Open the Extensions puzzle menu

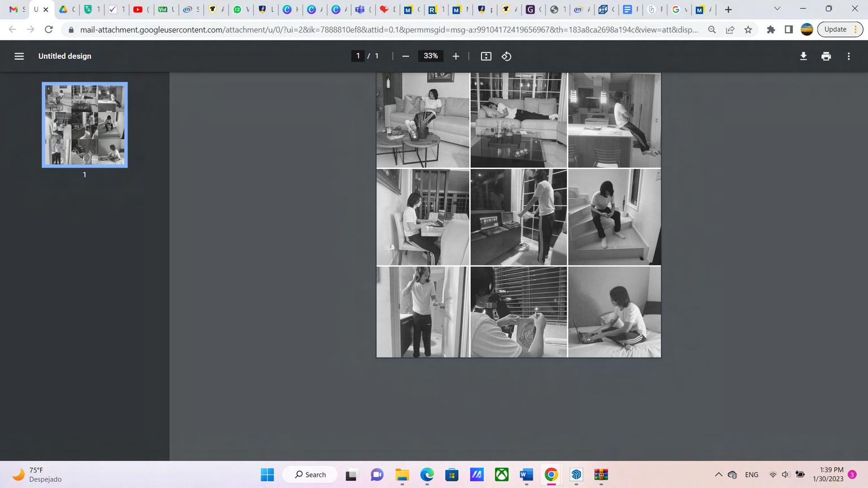click(771, 29)
